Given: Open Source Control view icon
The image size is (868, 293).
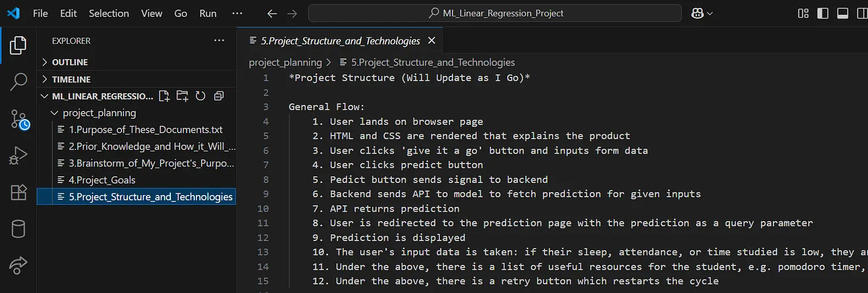Looking at the screenshot, I should [x=19, y=120].
